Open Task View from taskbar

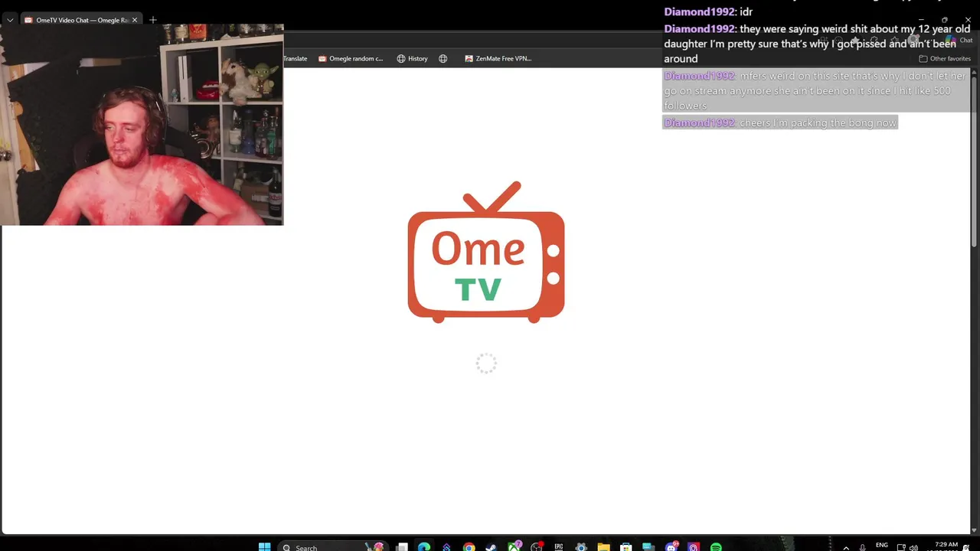(402, 546)
